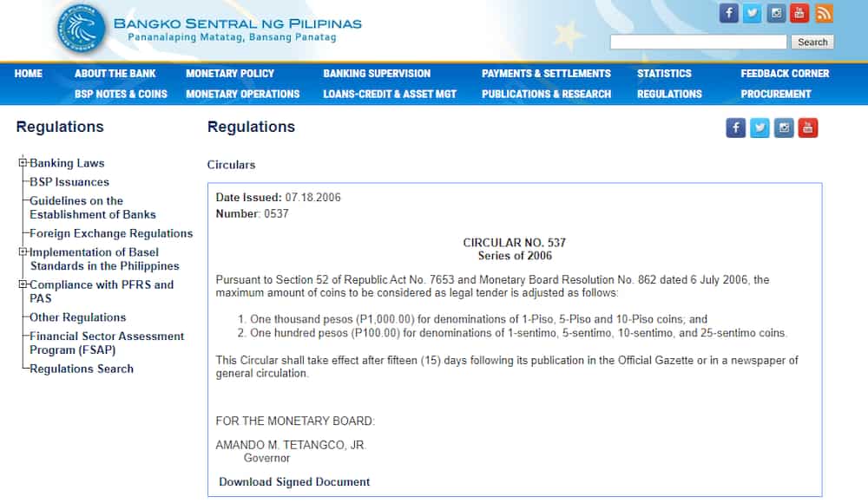
Task: Open BSP Issuances in the sidebar
Action: pyautogui.click(x=69, y=182)
